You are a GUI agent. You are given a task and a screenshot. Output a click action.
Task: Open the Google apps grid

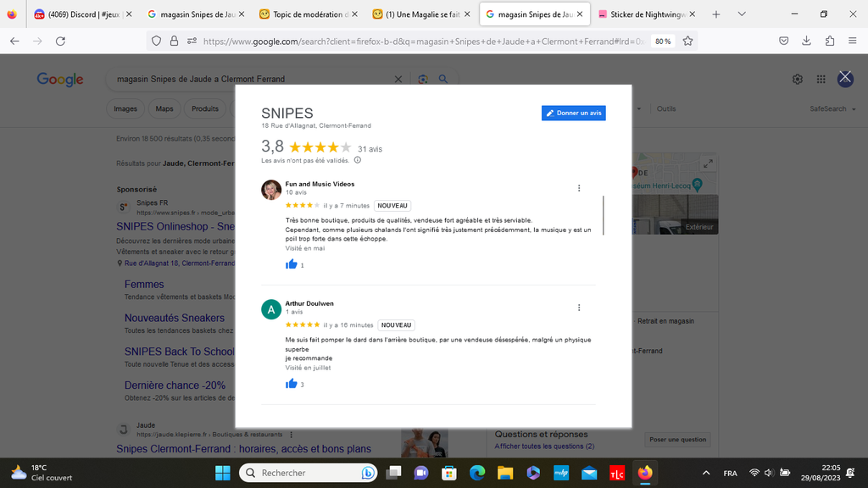(x=821, y=79)
